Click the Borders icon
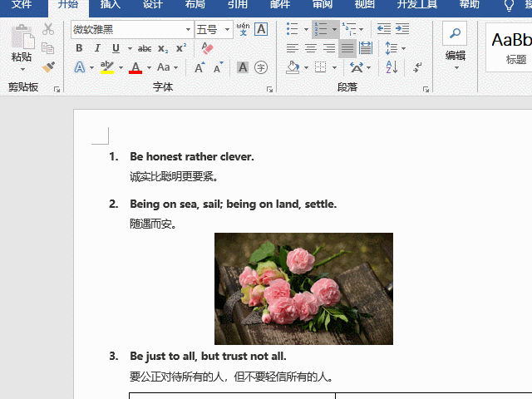Image resolution: width=532 pixels, height=399 pixels. point(321,67)
